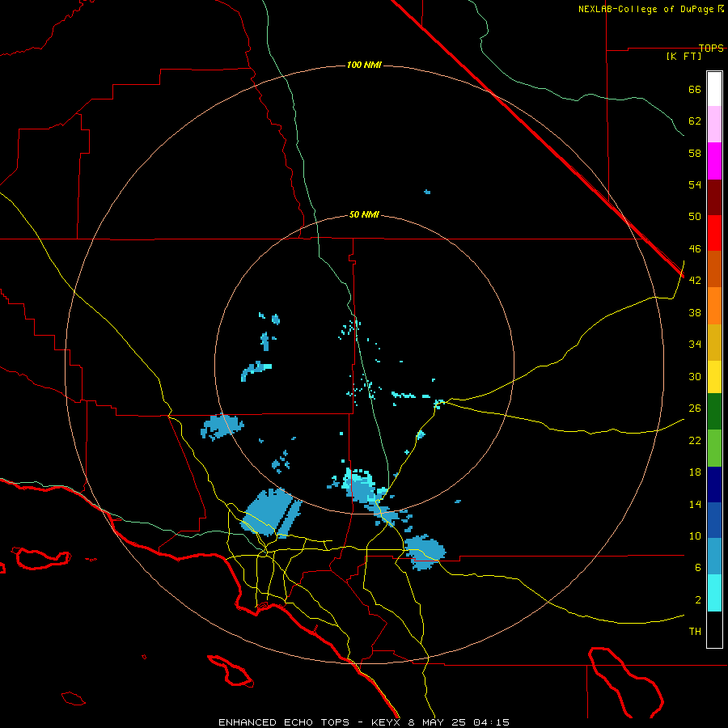Click legend value "14"
The image size is (728, 728).
pyautogui.click(x=695, y=504)
